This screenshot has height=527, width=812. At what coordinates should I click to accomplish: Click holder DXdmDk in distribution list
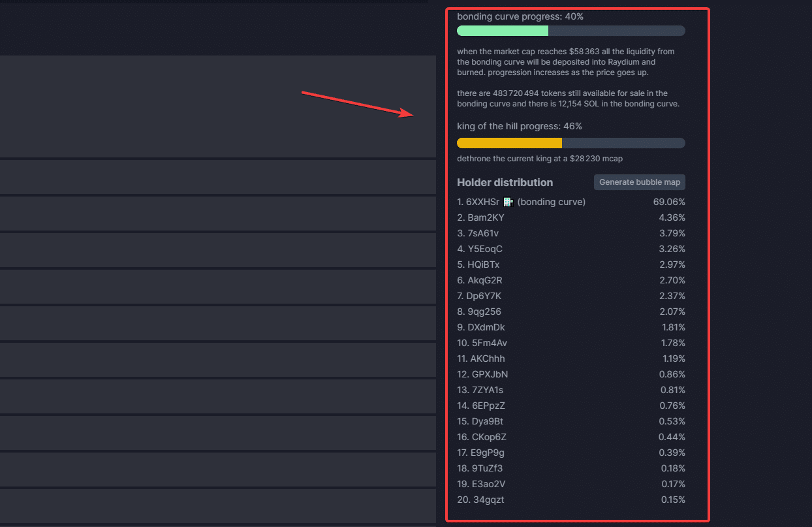click(486, 327)
